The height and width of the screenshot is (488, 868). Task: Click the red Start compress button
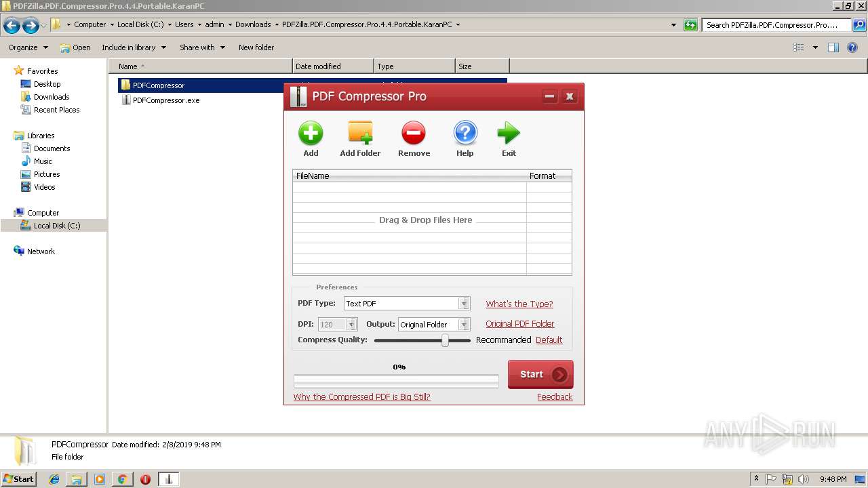click(540, 374)
